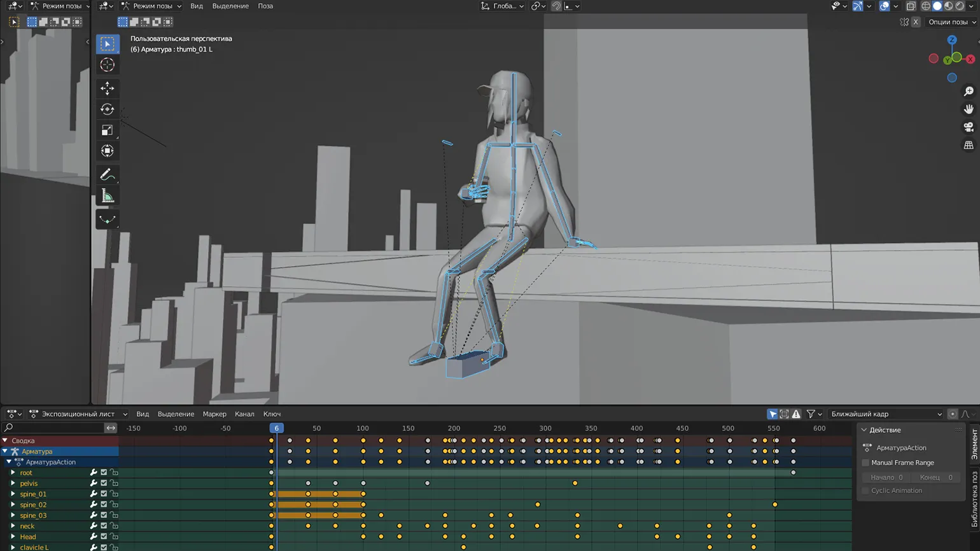This screenshot has height=551, width=980.
Task: Activate the 3D Cursor tool
Action: (x=107, y=65)
